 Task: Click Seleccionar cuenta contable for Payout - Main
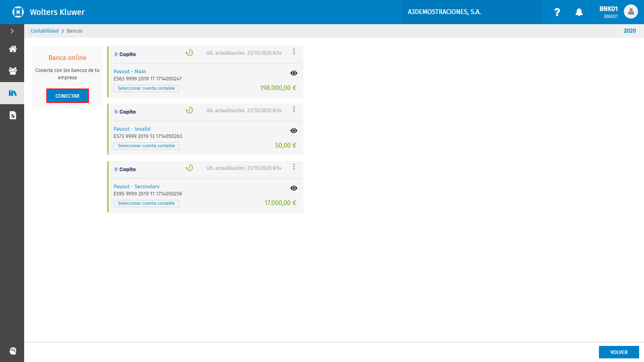(x=146, y=88)
